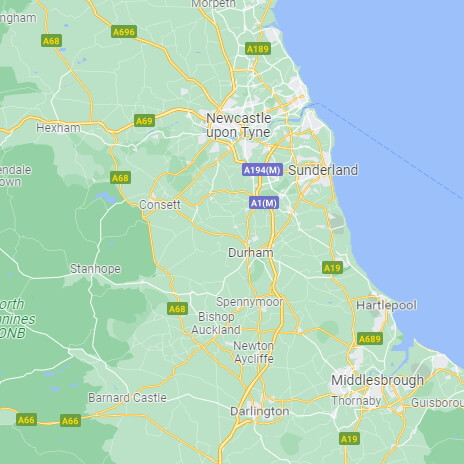Select the A194(M) motorway shield
Image resolution: width=464 pixels, height=464 pixels.
[x=262, y=170]
